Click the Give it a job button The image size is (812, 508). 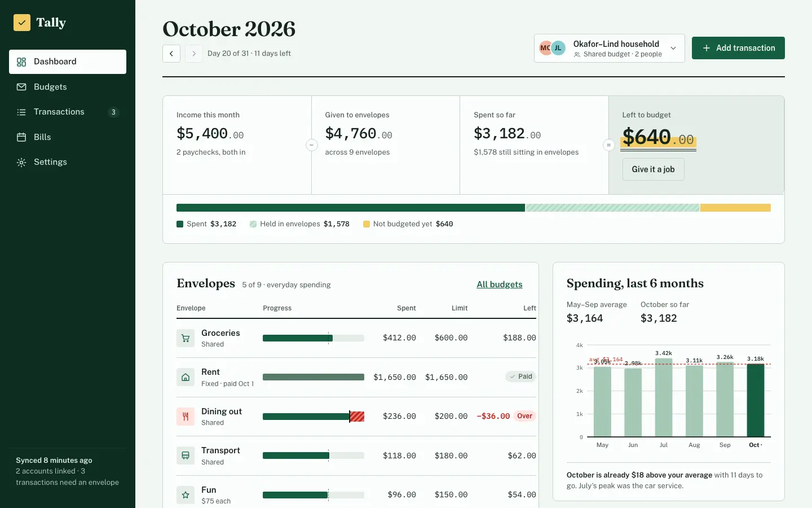[654, 169]
